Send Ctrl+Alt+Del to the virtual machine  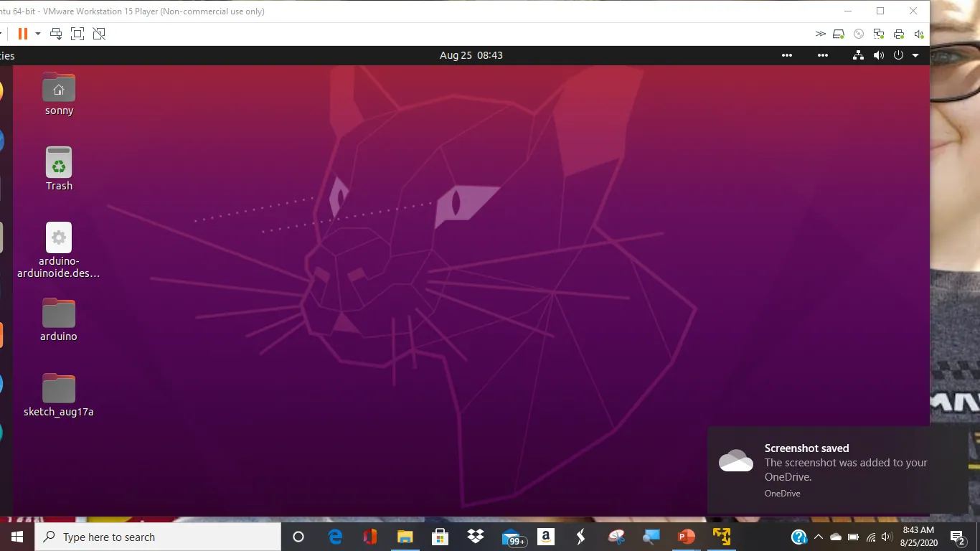pyautogui.click(x=56, y=34)
